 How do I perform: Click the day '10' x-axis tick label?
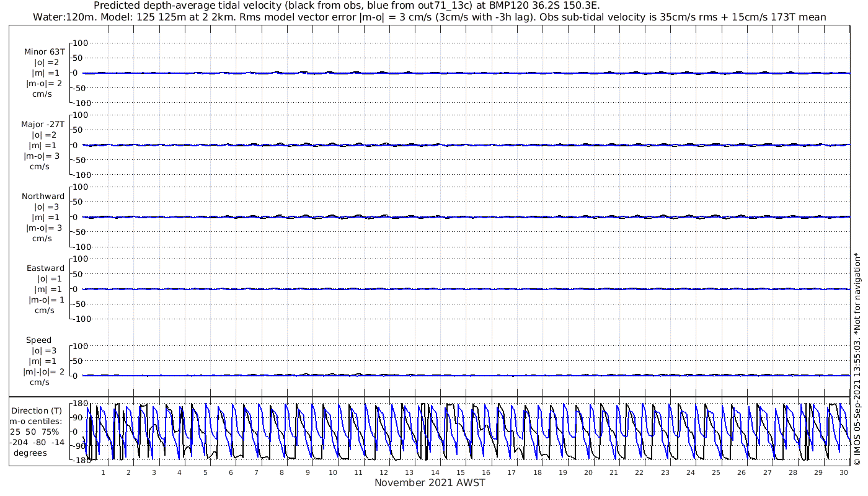(x=333, y=472)
